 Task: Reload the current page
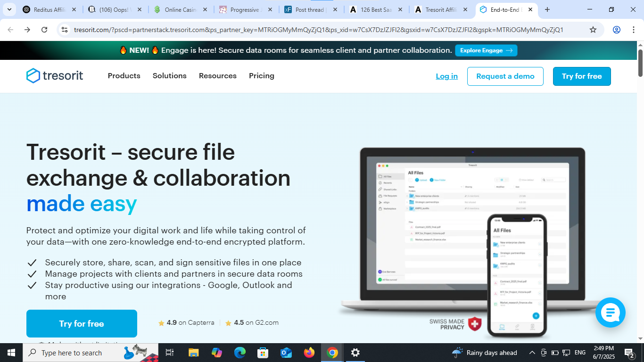[44, 30]
